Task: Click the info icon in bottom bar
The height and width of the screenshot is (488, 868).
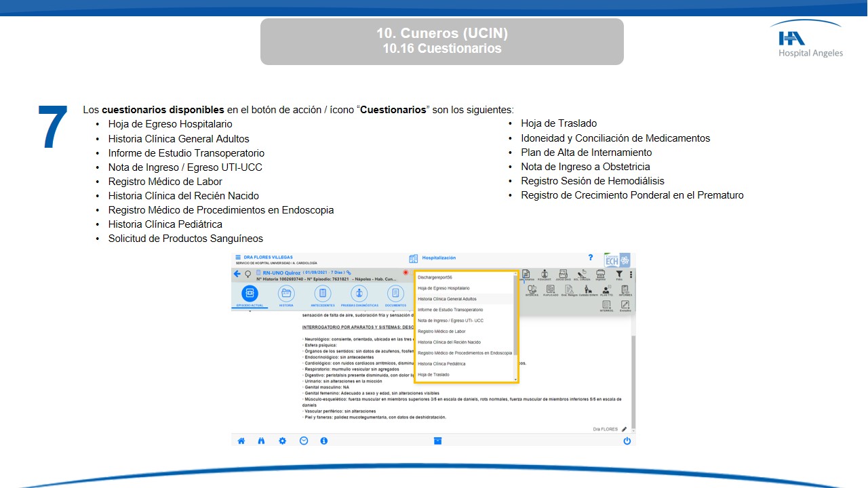Action: click(324, 441)
